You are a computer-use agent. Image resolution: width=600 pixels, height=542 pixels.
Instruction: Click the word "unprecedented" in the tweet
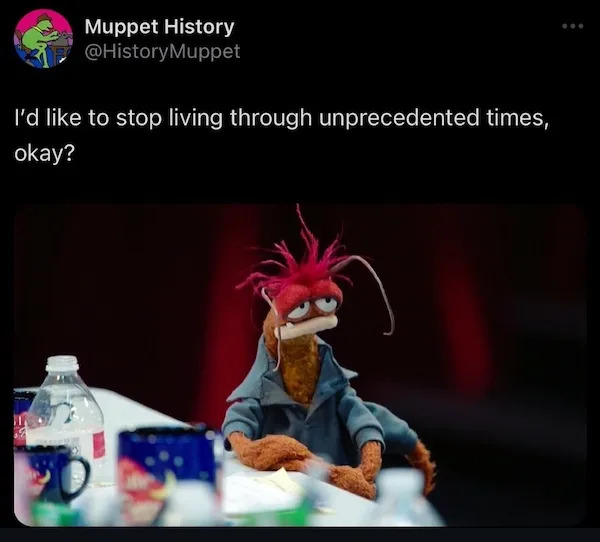point(399,118)
